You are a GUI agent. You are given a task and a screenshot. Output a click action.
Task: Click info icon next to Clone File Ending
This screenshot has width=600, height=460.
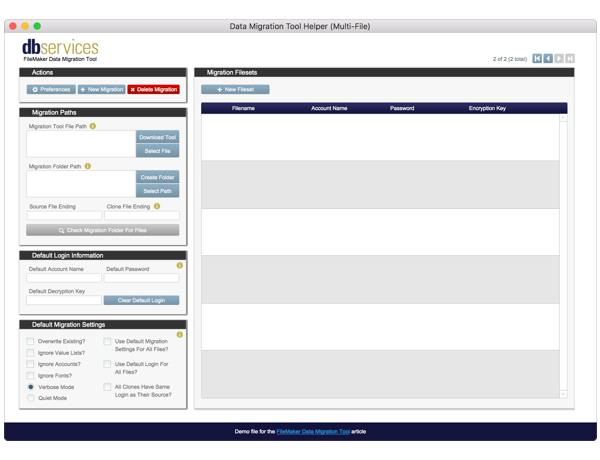[x=157, y=206]
